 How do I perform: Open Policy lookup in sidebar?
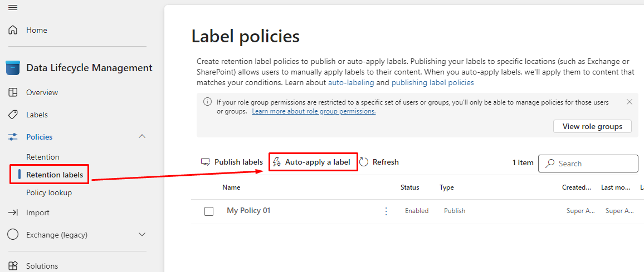coord(49,192)
